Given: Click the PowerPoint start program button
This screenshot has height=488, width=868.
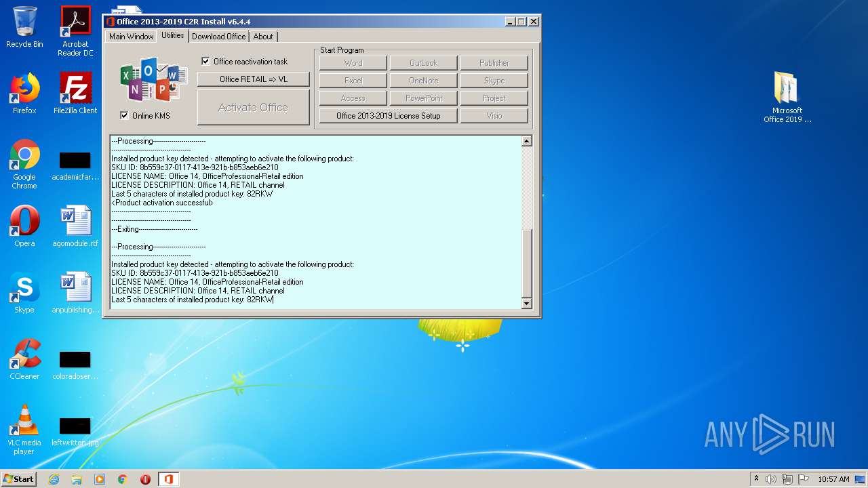Looking at the screenshot, I should (424, 98).
